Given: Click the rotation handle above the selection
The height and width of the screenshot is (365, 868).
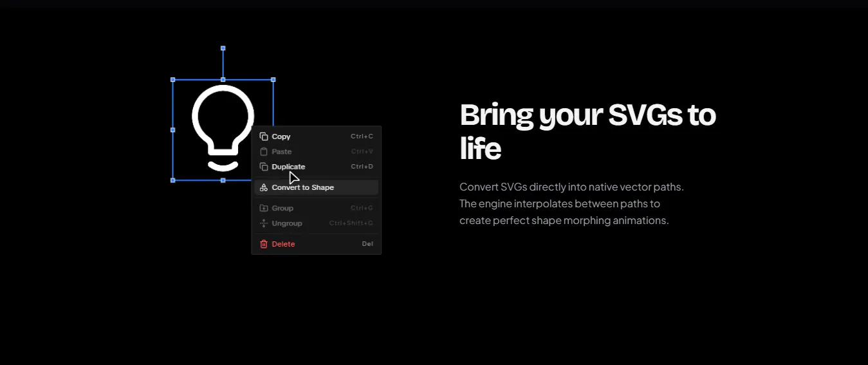Looking at the screenshot, I should click(223, 48).
